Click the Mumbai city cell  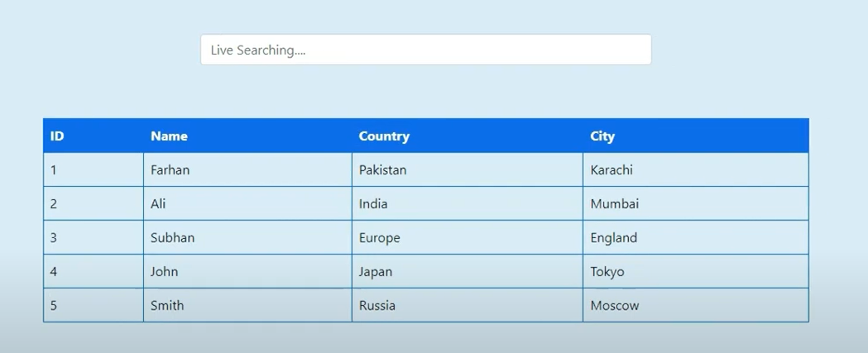point(696,203)
